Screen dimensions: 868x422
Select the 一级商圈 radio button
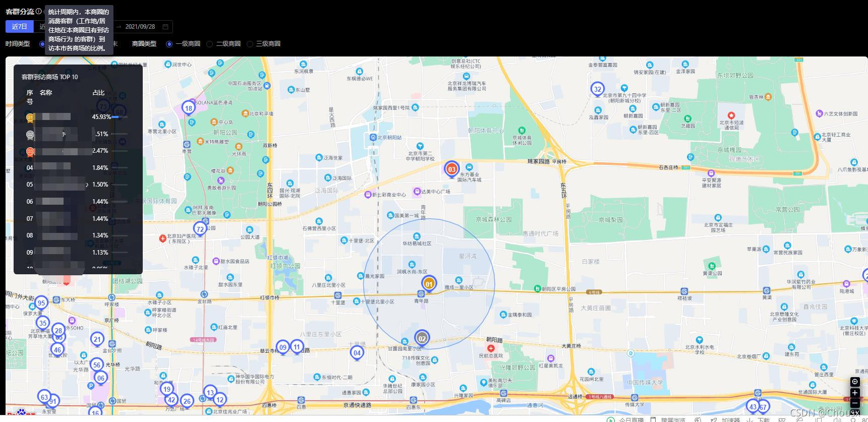click(169, 44)
